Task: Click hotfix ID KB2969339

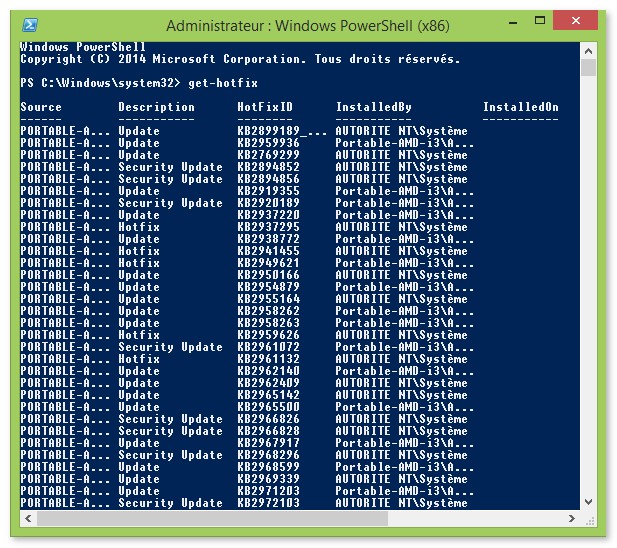Action: point(268,479)
